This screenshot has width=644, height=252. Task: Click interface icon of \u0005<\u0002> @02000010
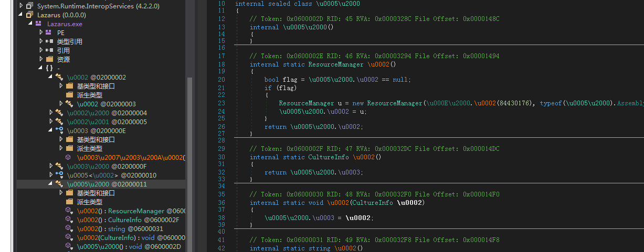[x=59, y=175]
